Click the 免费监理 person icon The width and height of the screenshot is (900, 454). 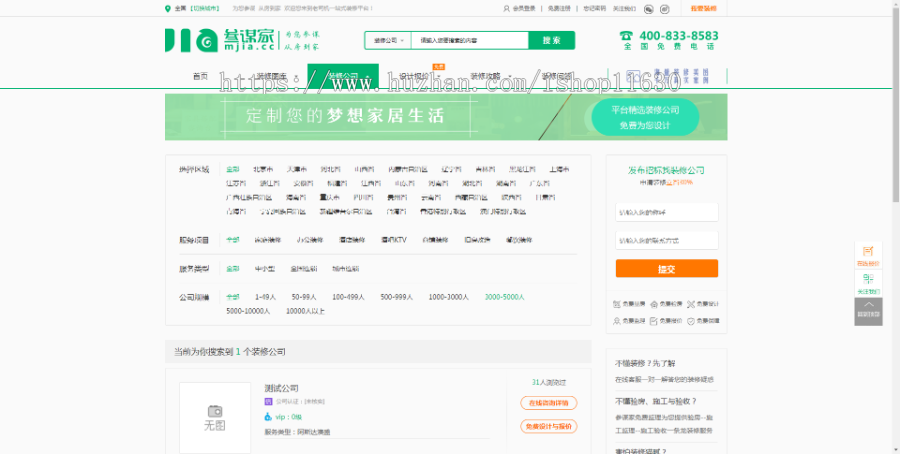616,321
